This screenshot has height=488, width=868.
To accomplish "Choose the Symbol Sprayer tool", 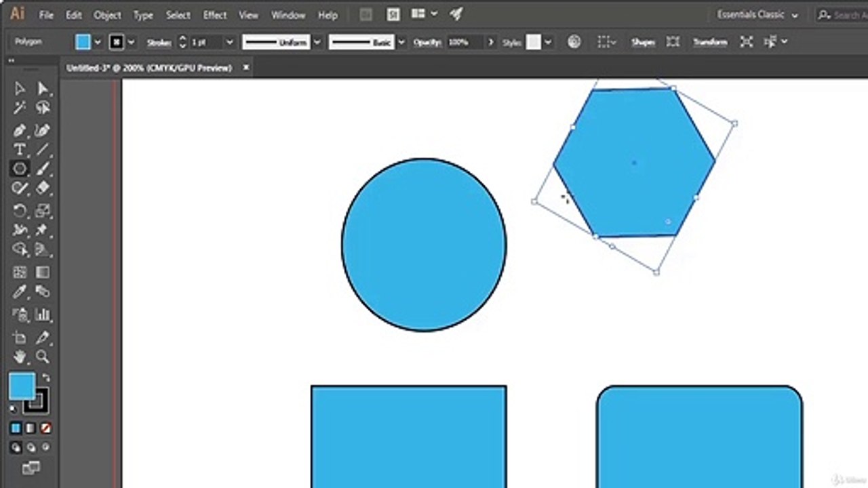I will pyautogui.click(x=20, y=314).
